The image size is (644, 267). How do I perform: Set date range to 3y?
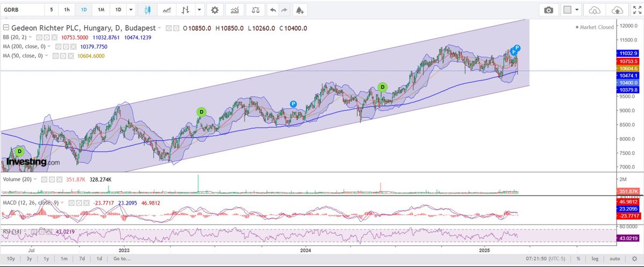[29, 258]
